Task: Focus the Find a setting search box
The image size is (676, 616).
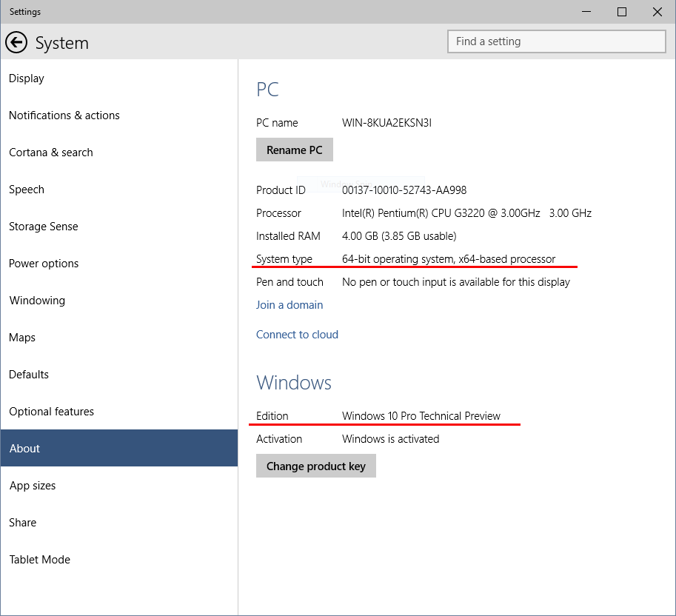Action: (557, 41)
